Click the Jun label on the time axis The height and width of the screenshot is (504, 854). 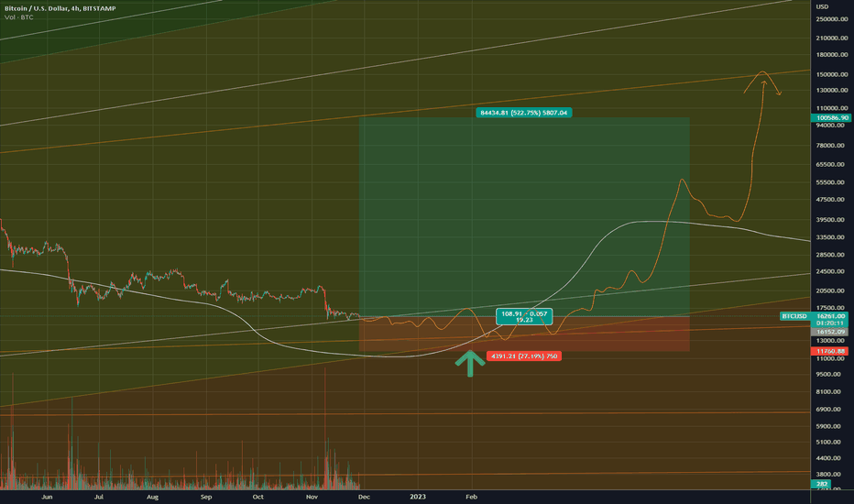pyautogui.click(x=47, y=497)
